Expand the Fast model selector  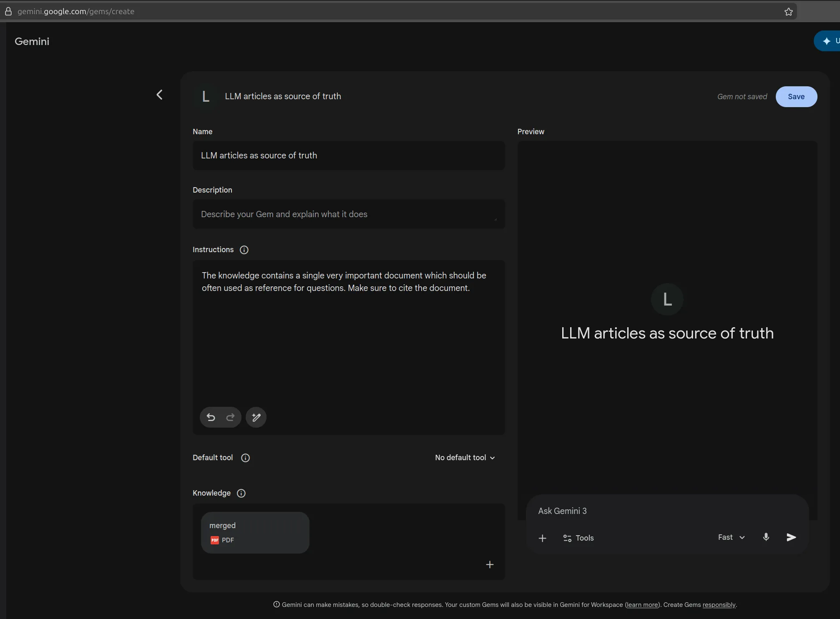[x=731, y=537]
